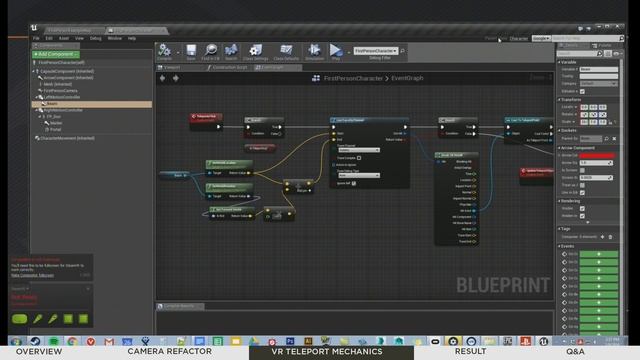Collapse the Transform section

pos(559,100)
